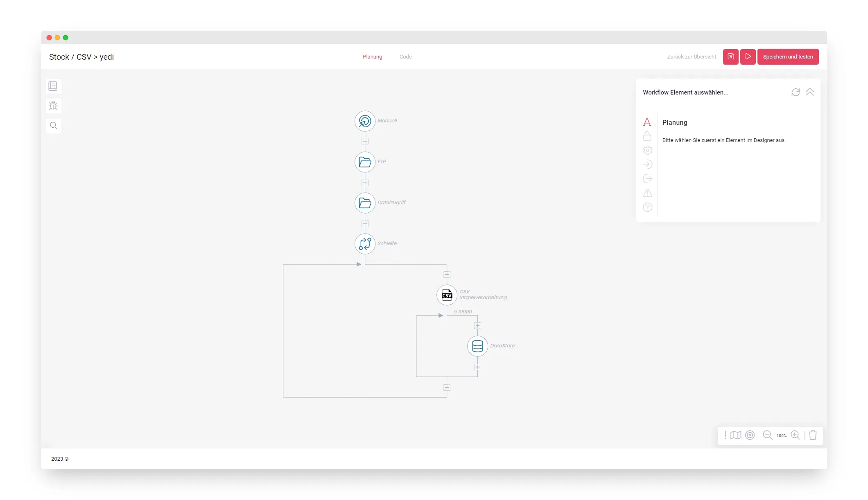The width and height of the screenshot is (868, 500).
Task: Click the Speichern und testen button
Action: point(788,56)
